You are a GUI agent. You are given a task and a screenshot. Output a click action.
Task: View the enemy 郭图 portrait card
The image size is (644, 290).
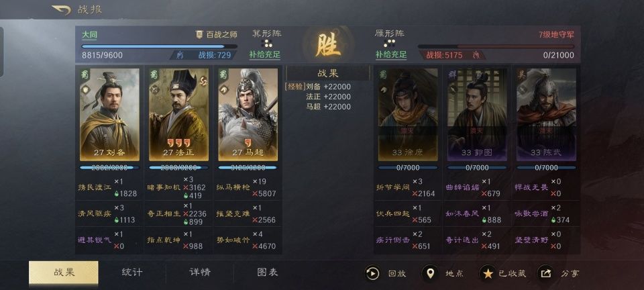pyautogui.click(x=477, y=115)
